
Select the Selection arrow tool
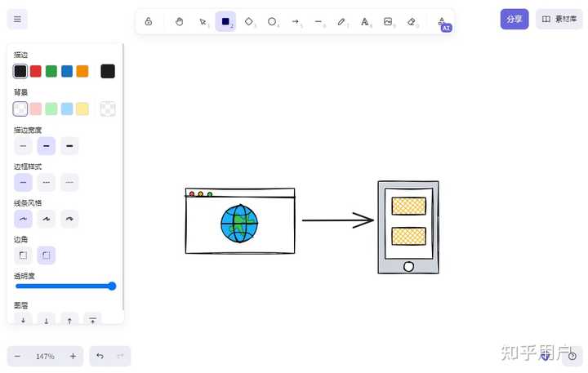pyautogui.click(x=203, y=22)
